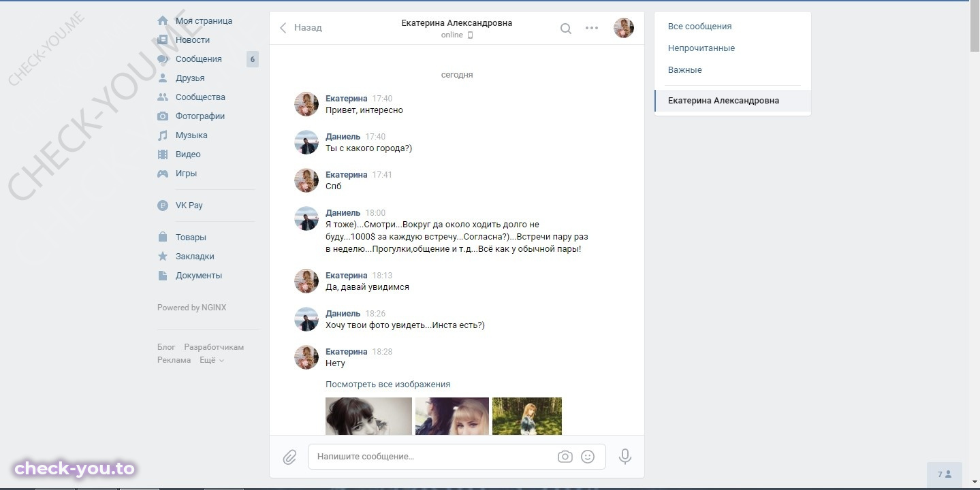
Task: Click Екатерина sender name at 18:28
Action: click(347, 352)
